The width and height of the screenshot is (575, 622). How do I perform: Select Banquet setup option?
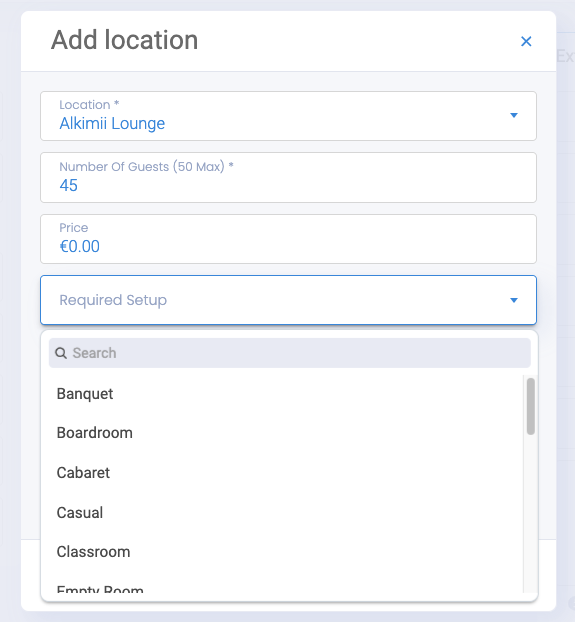tap(85, 394)
